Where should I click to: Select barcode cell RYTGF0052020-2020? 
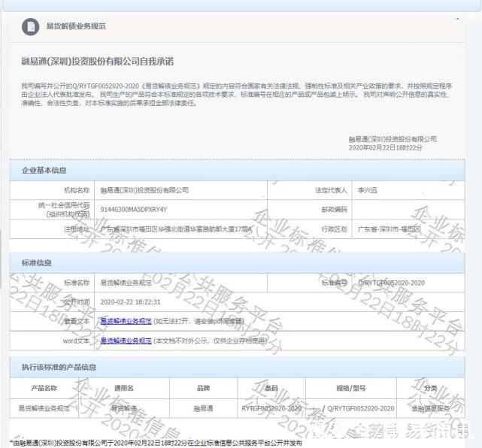click(271, 408)
